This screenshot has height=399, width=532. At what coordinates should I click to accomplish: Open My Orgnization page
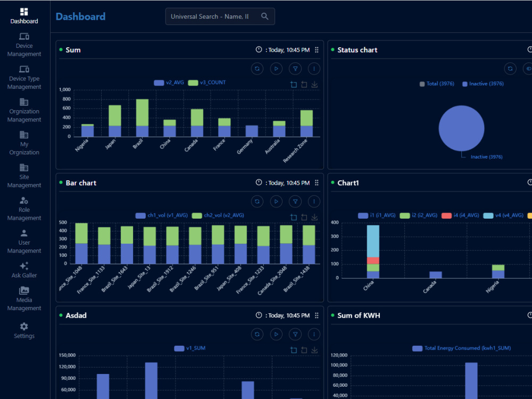tap(24, 144)
